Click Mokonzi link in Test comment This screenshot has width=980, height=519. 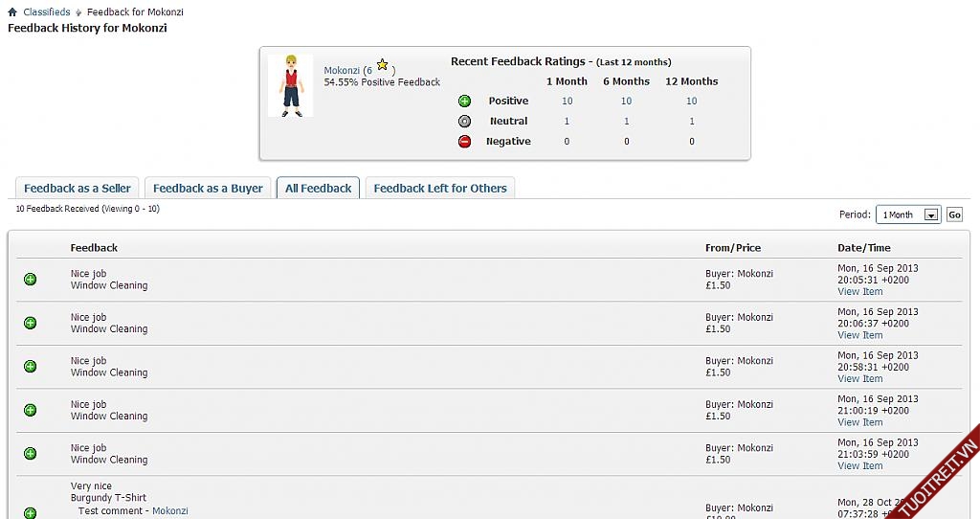[x=170, y=511]
